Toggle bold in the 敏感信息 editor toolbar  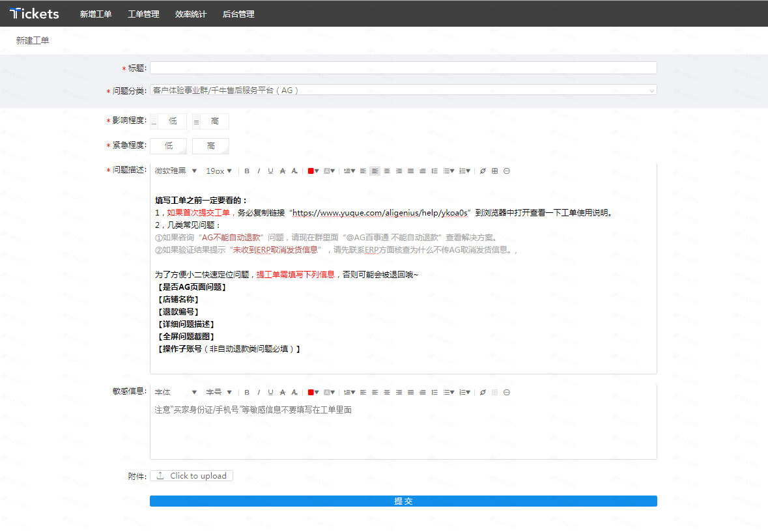coord(247,392)
